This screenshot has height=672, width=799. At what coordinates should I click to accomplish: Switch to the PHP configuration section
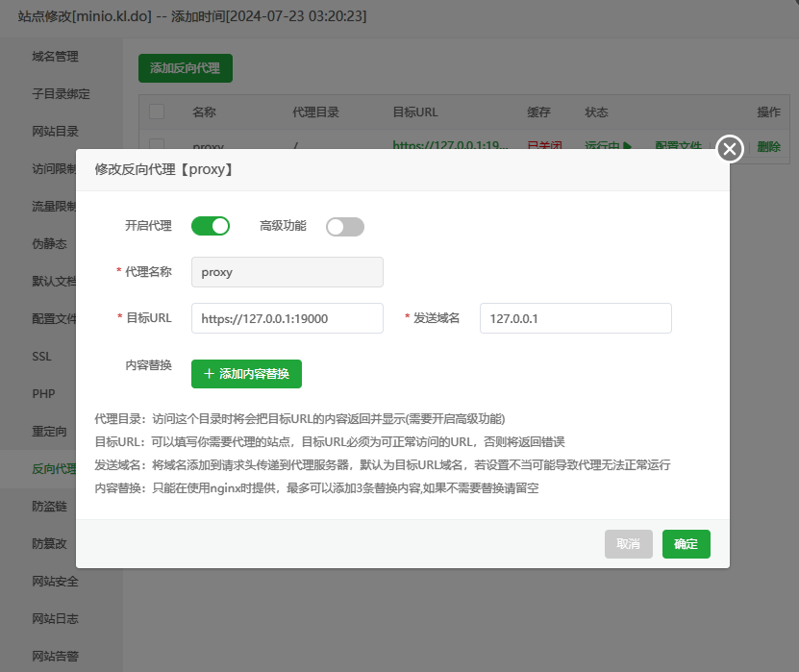(42, 393)
